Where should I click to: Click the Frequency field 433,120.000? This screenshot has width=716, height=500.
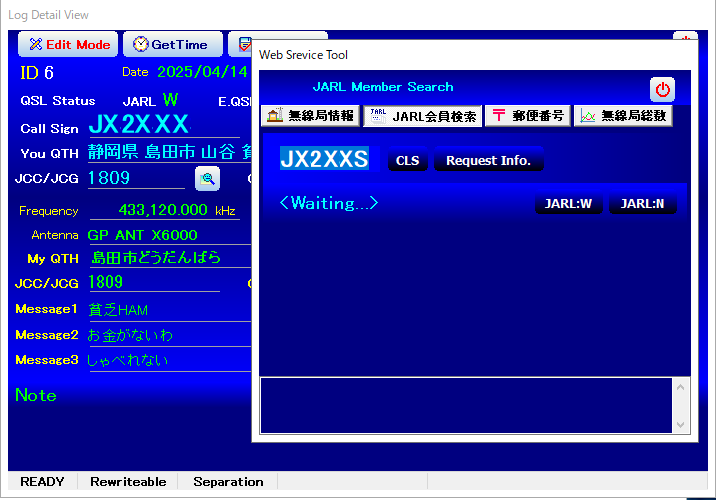[164, 210]
